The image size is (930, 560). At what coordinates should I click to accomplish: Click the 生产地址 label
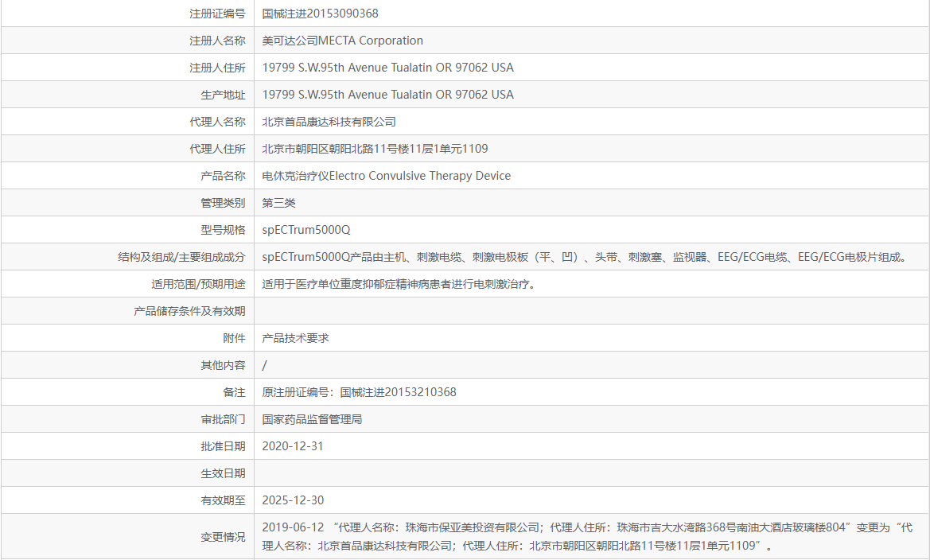coord(223,95)
